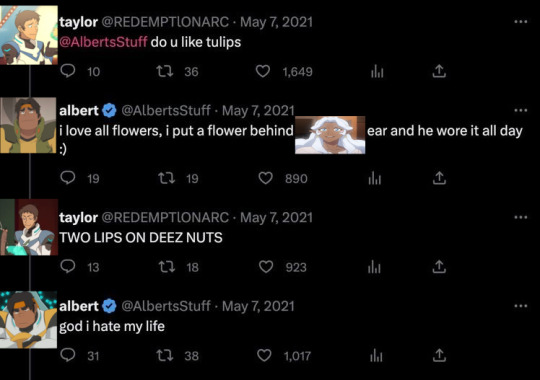Share the 'god i hate my life' tweet

pyautogui.click(x=439, y=355)
